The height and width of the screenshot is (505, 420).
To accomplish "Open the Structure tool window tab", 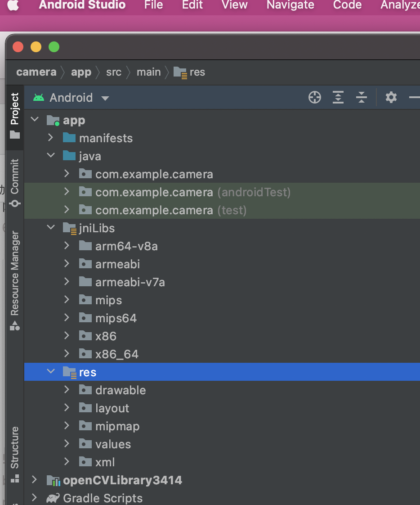I will click(x=15, y=455).
